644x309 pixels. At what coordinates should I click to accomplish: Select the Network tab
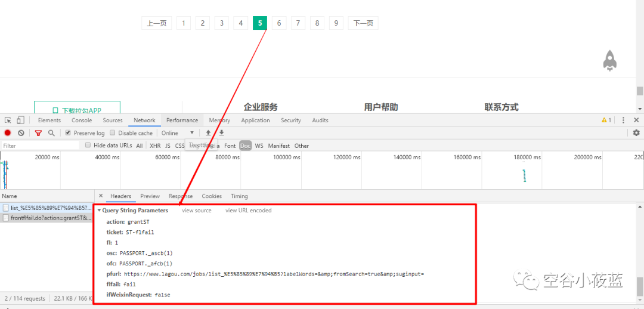[x=144, y=120]
